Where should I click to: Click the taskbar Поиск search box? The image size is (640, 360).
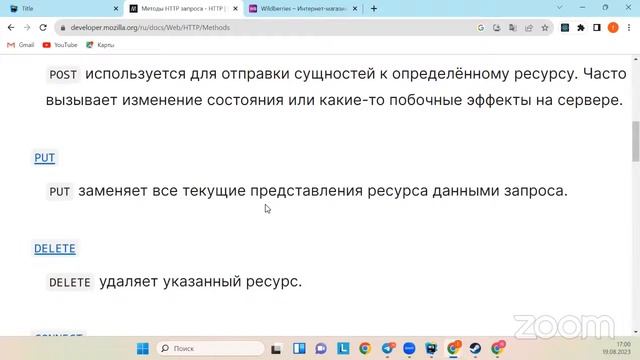tap(211, 349)
